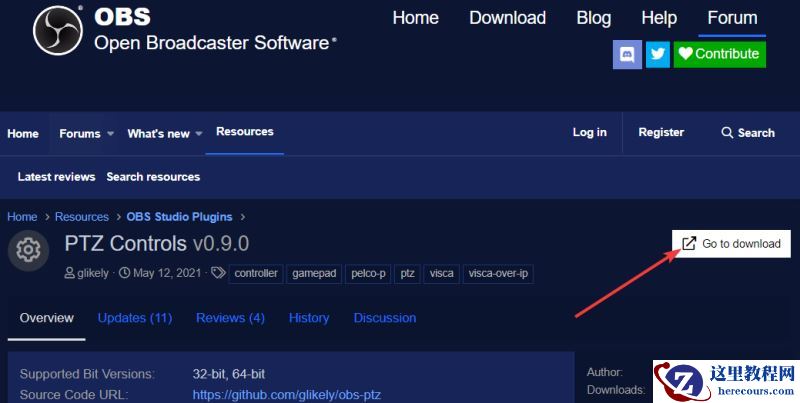The width and height of the screenshot is (800, 403).
Task: Select the controller tag
Action: [x=256, y=273]
